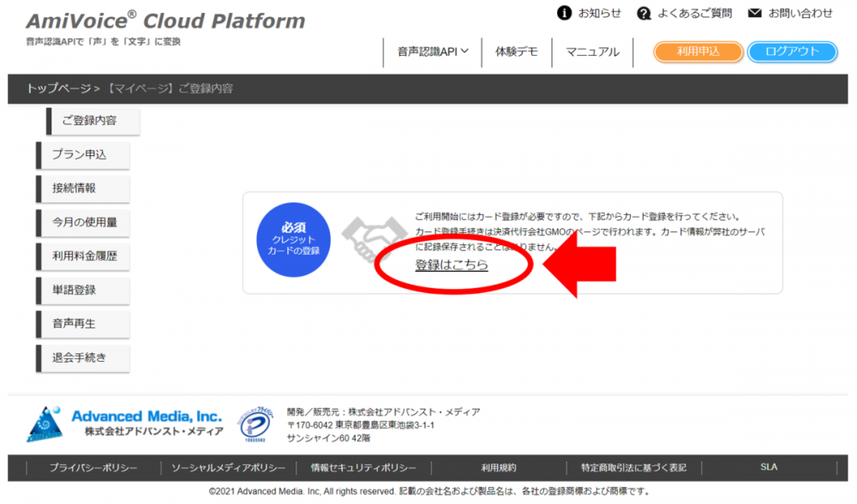Select 単語登録 in the sidebar
This screenshot has width=857, height=504.
83,291
